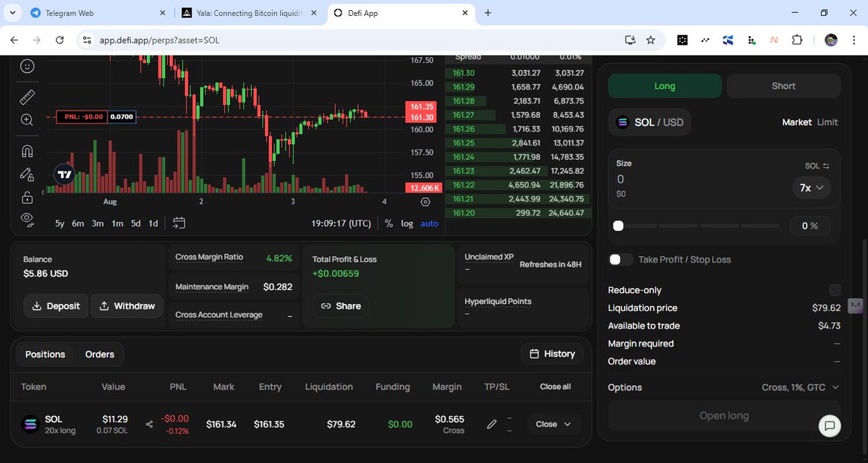The image size is (868, 463).
Task: Edit TP/SL with the pencil icon
Action: (x=492, y=424)
